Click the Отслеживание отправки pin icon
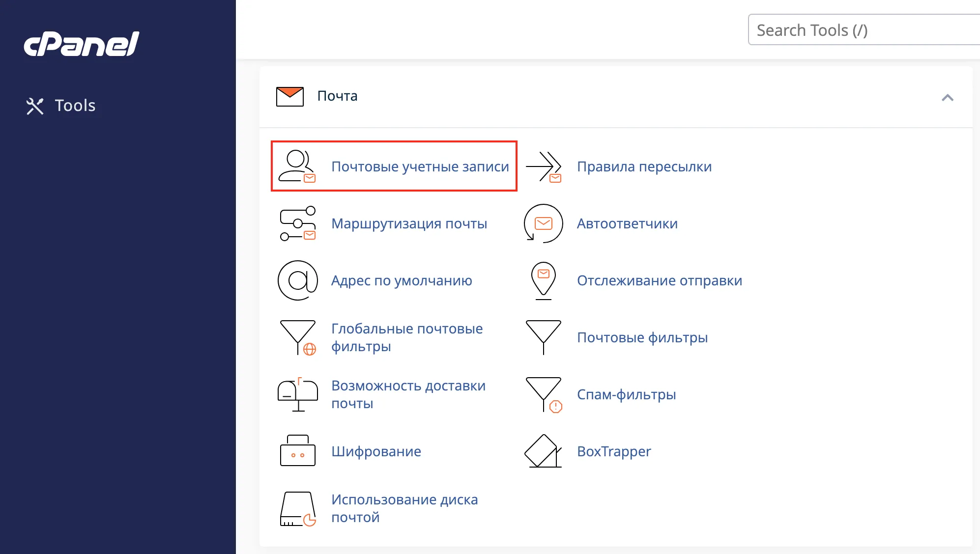 coord(544,280)
